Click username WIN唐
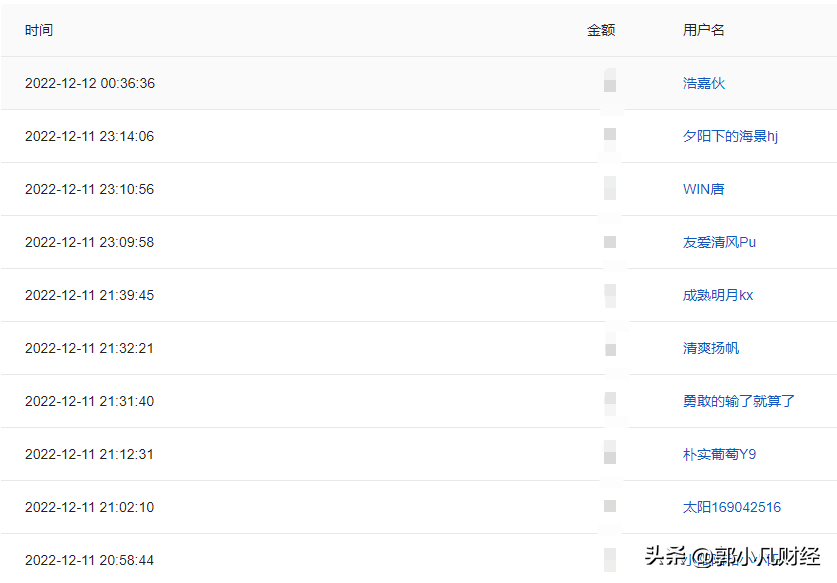 pos(703,189)
